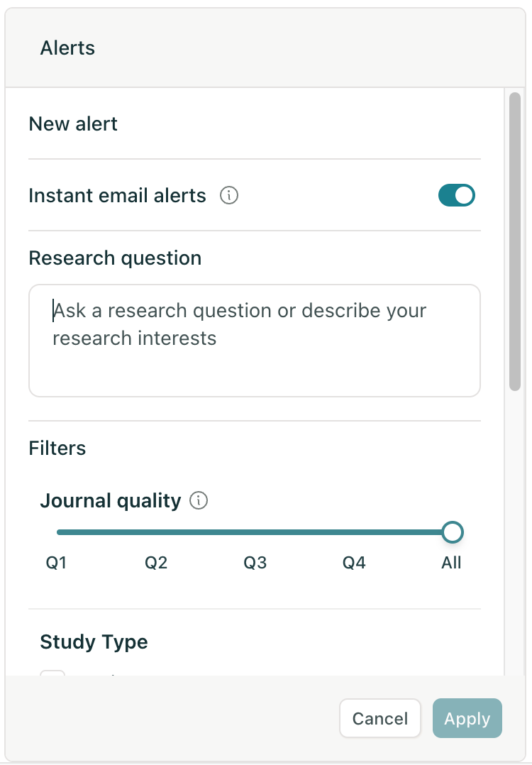Cancel the new alert dialog
Screen dimensions: 532x765
pos(380,718)
